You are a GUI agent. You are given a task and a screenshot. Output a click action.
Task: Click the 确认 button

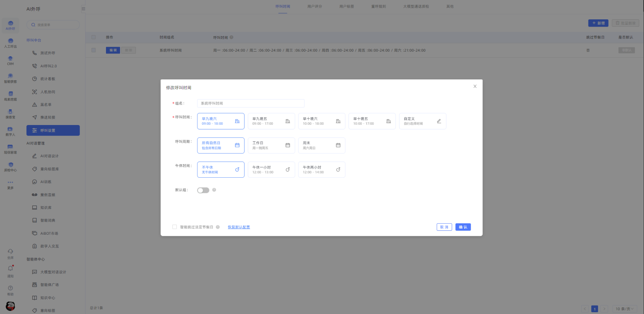(x=463, y=227)
